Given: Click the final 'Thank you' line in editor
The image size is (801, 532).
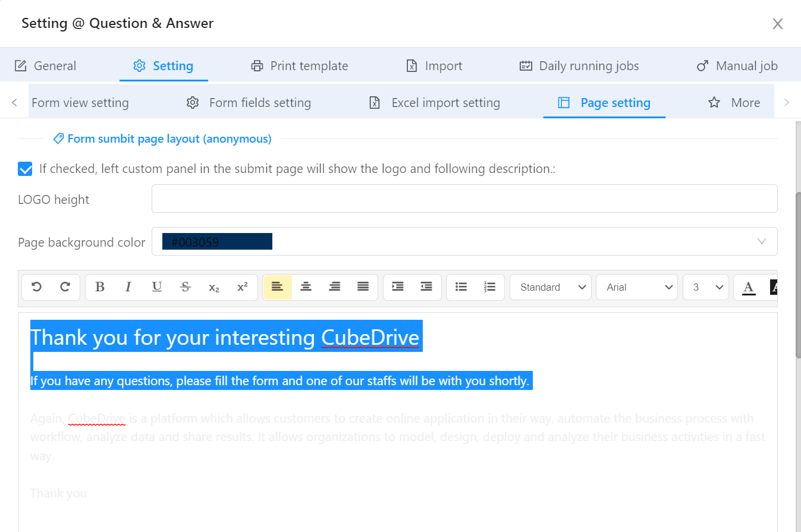Looking at the screenshot, I should click(x=58, y=493).
